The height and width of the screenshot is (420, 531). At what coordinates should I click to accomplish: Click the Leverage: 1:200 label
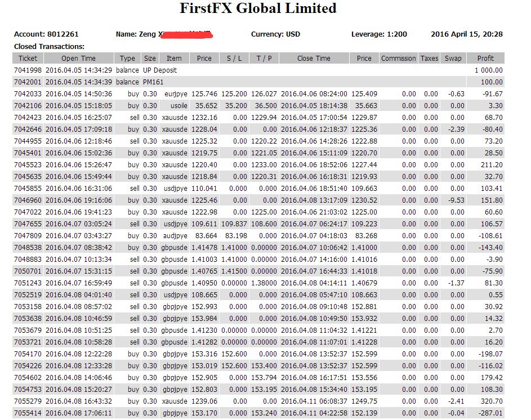tap(379, 34)
